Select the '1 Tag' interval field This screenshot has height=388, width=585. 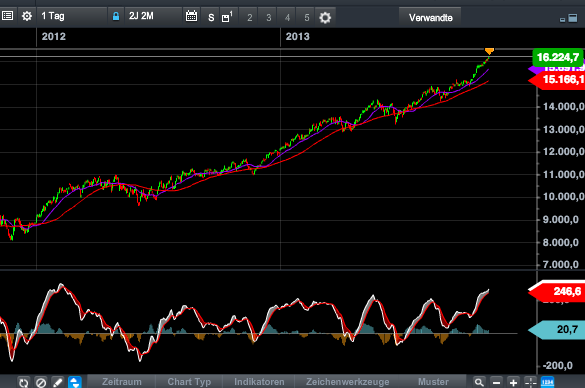pos(72,16)
